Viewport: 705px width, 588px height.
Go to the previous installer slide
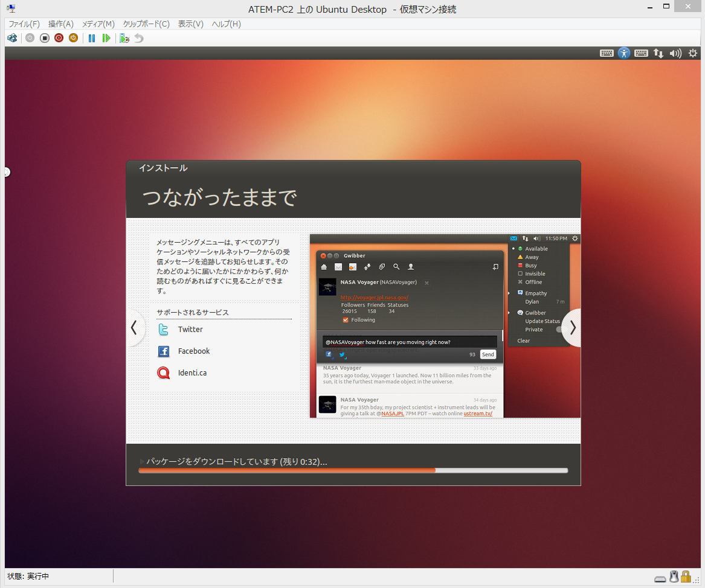point(134,327)
